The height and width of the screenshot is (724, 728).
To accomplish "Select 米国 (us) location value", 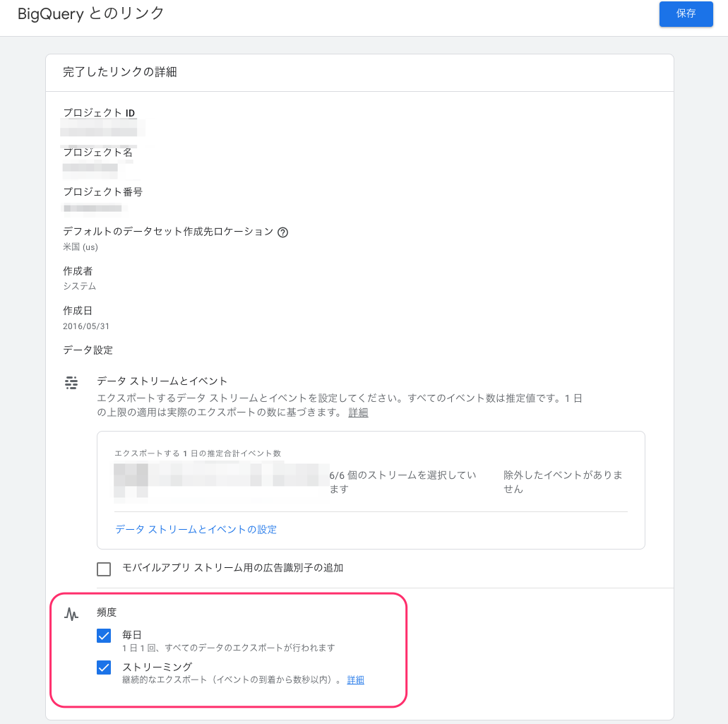I will pos(80,247).
